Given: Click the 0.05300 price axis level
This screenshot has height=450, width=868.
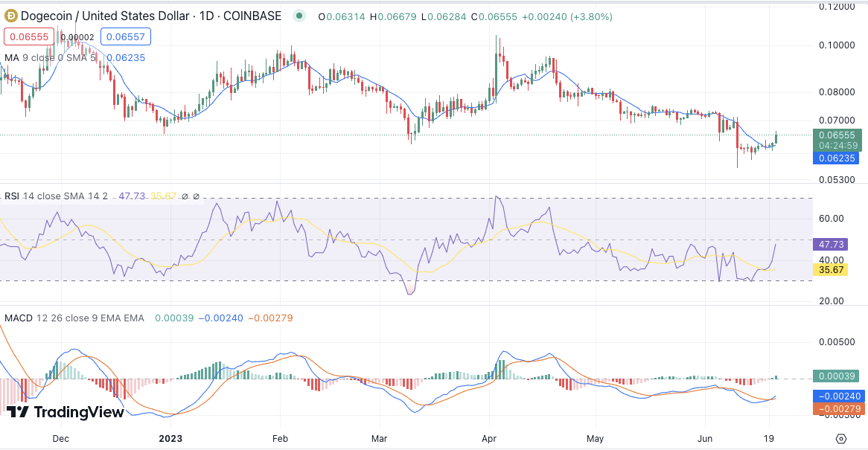Looking at the screenshot, I should (x=837, y=180).
